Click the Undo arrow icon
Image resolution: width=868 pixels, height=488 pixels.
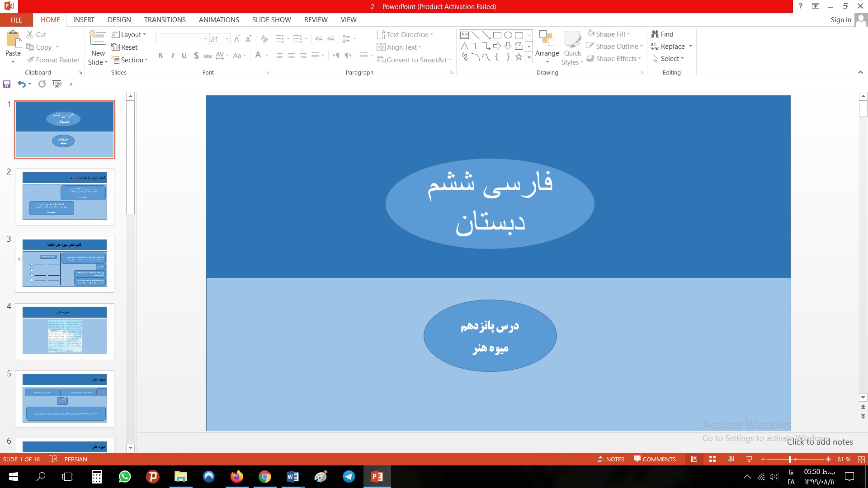(x=21, y=84)
